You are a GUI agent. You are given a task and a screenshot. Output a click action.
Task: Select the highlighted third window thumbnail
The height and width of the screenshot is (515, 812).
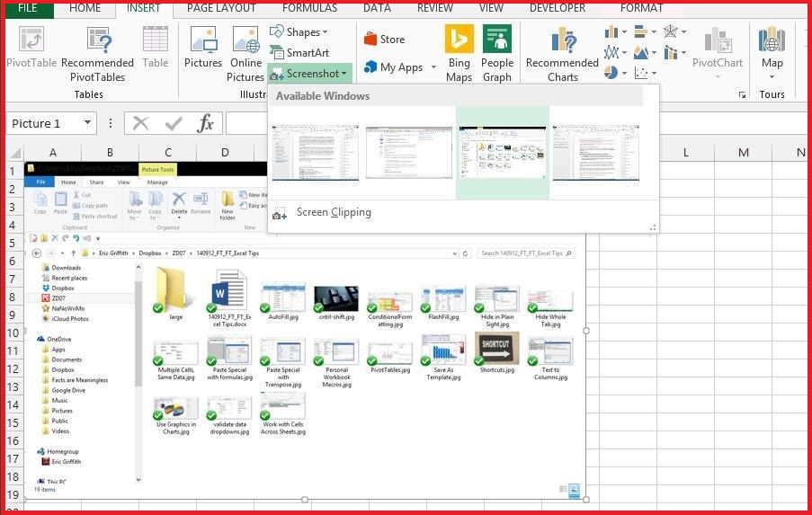click(502, 153)
